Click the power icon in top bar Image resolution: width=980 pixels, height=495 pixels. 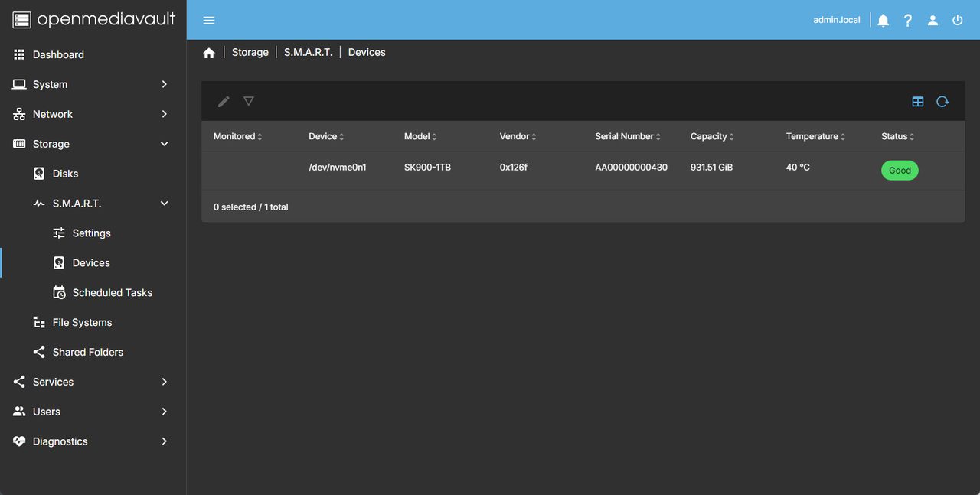click(x=958, y=20)
